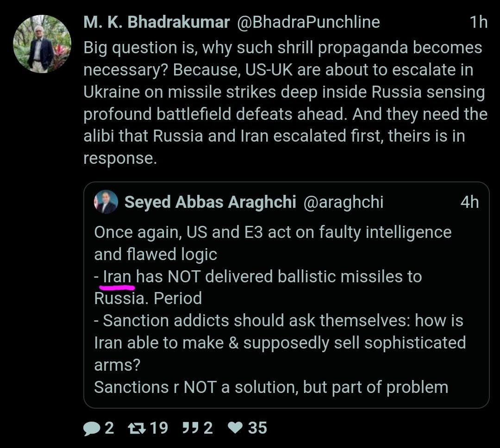The height and width of the screenshot is (448, 500).
Task: Click the quote count 2 beside quote marks
Action: click(208, 428)
